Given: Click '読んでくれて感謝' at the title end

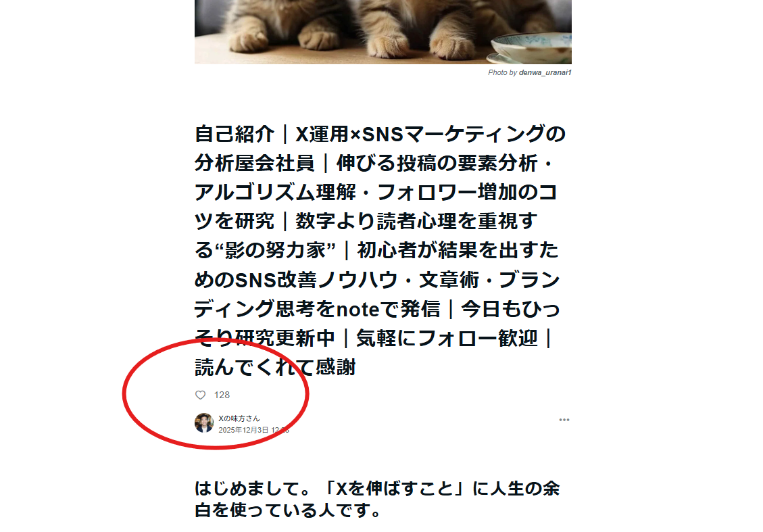Looking at the screenshot, I should [276, 367].
